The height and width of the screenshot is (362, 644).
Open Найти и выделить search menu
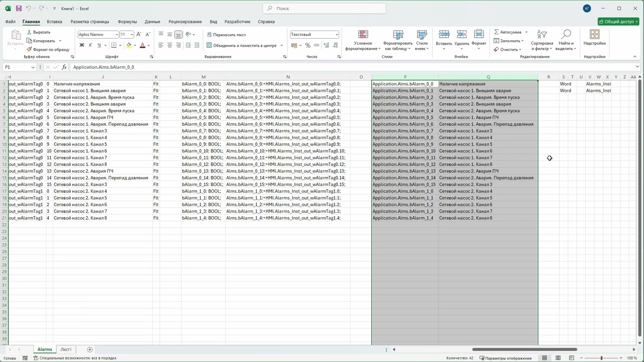(x=566, y=40)
